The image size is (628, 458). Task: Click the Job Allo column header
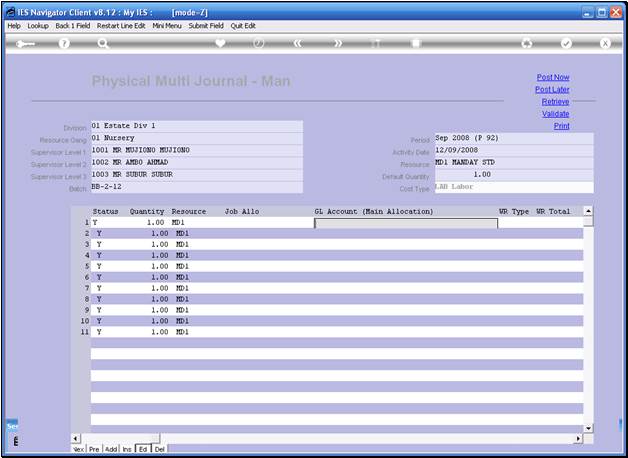242,211
